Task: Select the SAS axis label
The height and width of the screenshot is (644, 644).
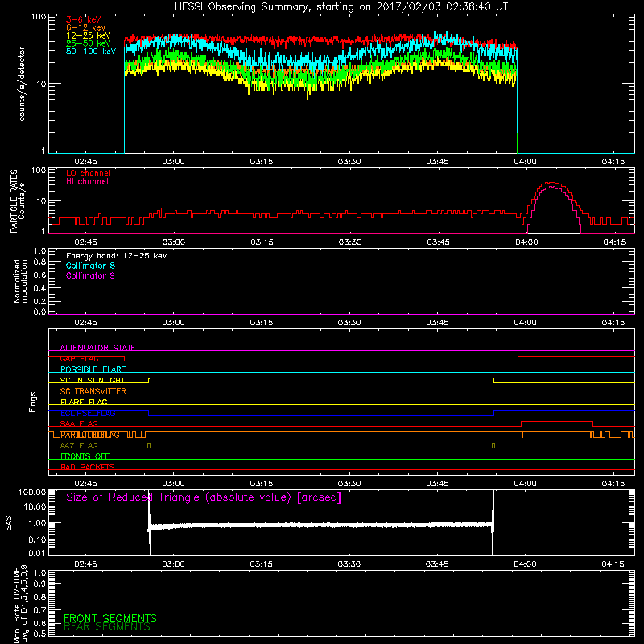Action: tap(9, 522)
